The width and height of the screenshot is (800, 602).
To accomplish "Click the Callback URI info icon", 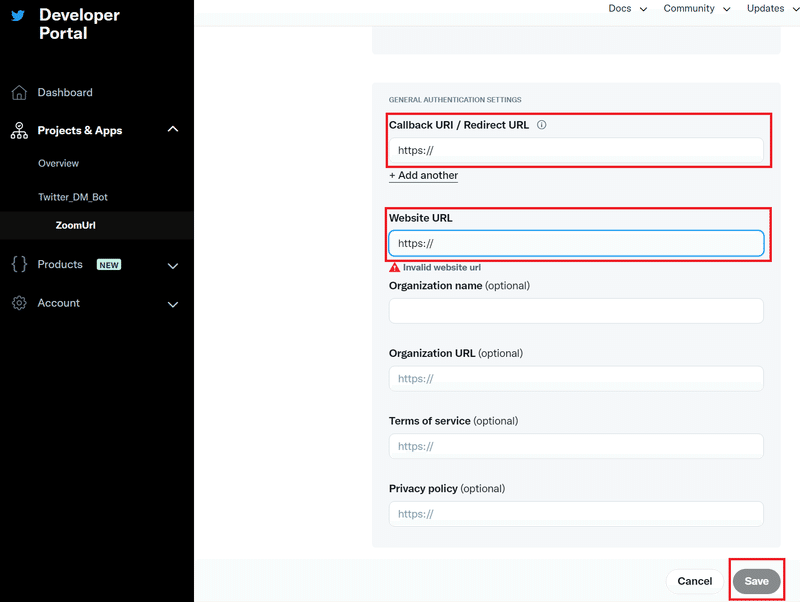I will point(541,125).
